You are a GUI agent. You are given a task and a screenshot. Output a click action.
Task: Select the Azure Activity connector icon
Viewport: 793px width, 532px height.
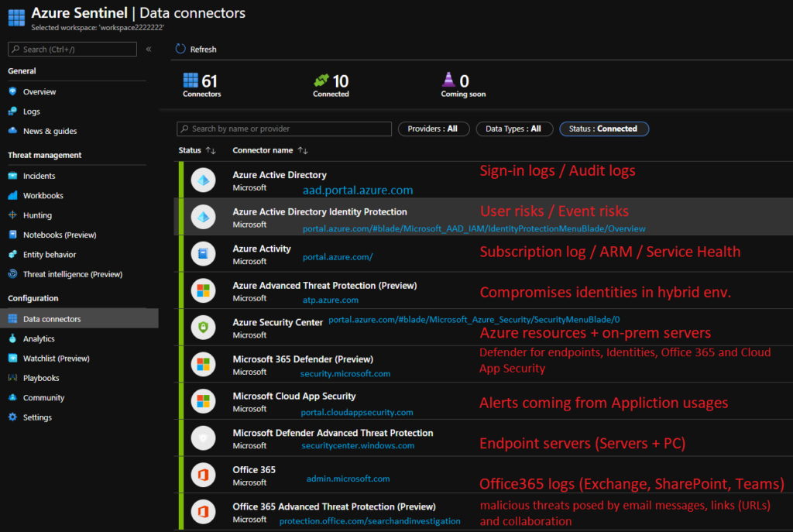click(x=204, y=254)
